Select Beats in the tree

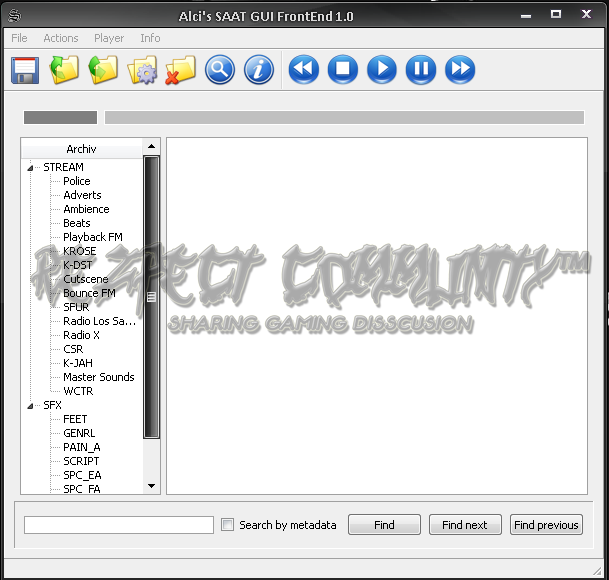pyautogui.click(x=77, y=223)
